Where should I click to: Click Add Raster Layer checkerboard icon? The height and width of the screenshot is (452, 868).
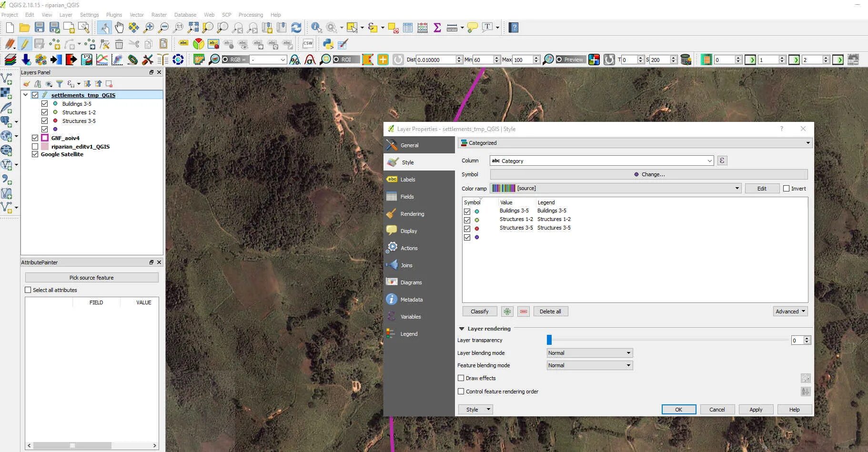pyautogui.click(x=7, y=93)
